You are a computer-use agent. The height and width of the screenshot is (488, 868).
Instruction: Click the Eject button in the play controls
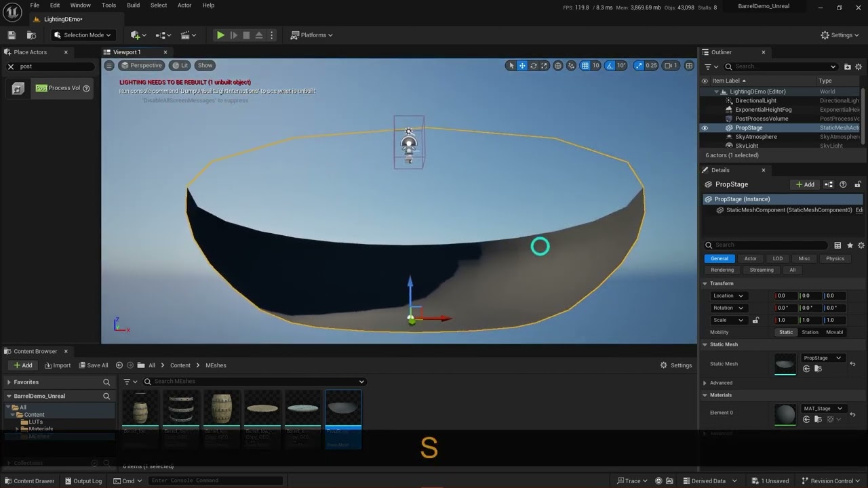tap(258, 35)
